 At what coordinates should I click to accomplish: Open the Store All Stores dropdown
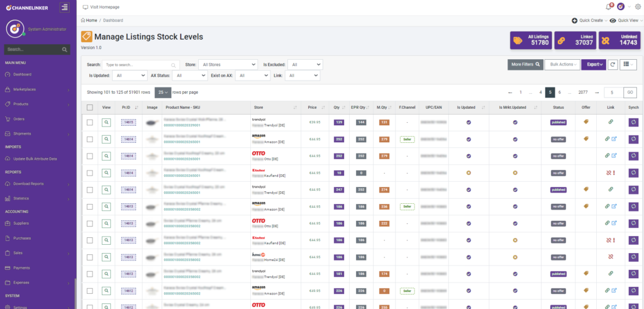(228, 64)
